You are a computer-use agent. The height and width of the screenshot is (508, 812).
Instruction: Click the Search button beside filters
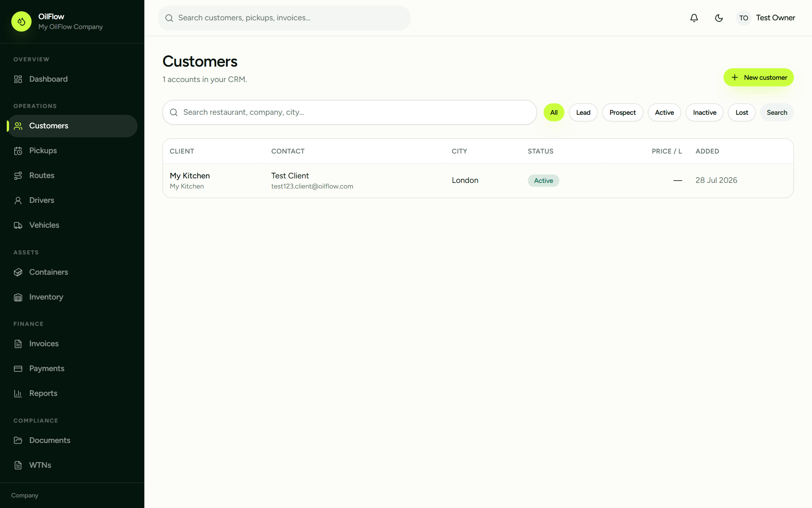coord(777,113)
